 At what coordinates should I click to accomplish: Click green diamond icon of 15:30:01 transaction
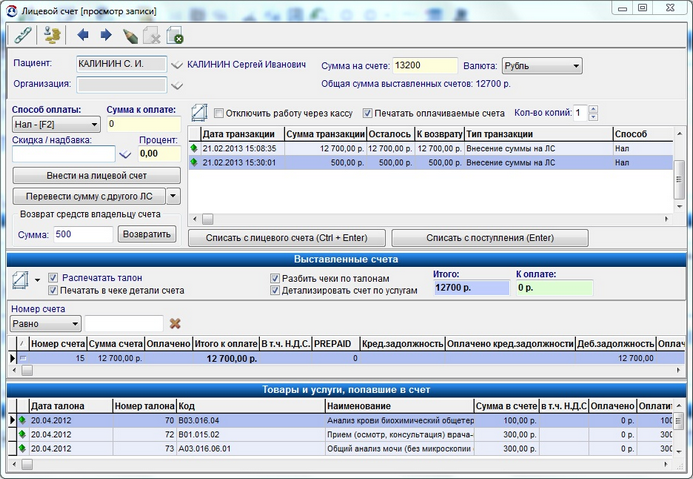click(194, 162)
